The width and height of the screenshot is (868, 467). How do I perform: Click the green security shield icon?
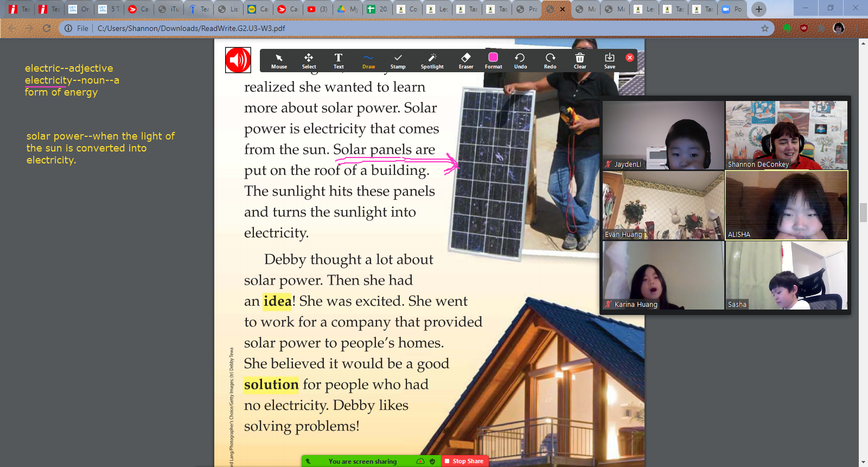click(x=432, y=461)
